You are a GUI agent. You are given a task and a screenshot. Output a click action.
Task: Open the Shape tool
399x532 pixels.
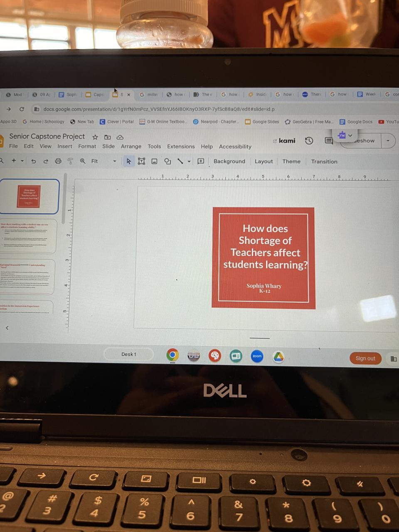click(167, 161)
